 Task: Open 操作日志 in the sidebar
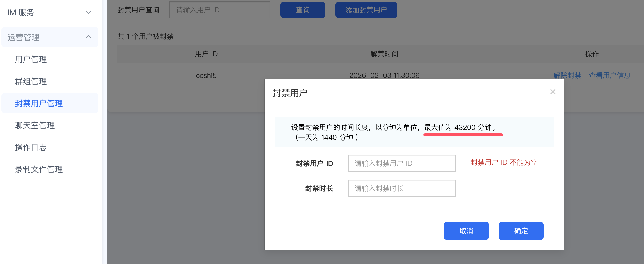point(31,147)
